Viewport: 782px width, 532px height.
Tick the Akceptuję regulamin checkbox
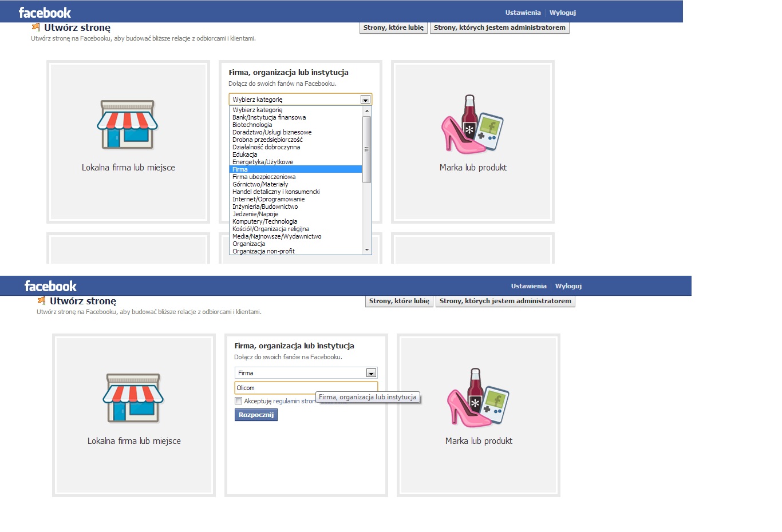[x=239, y=401]
